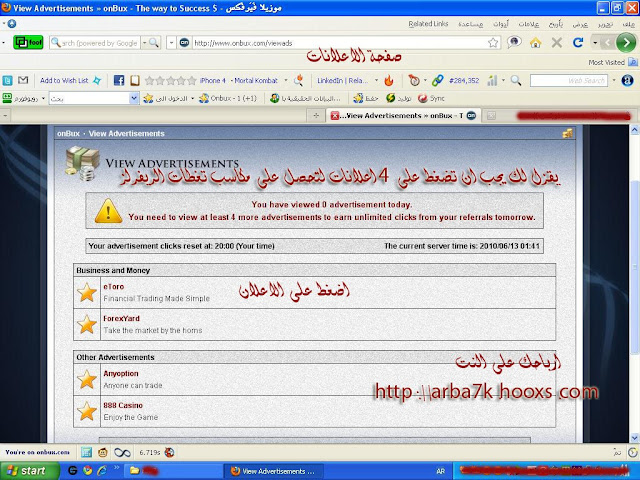The width and height of the screenshot is (640, 480).
Task: Click the Stop loading X button
Action: [557, 42]
